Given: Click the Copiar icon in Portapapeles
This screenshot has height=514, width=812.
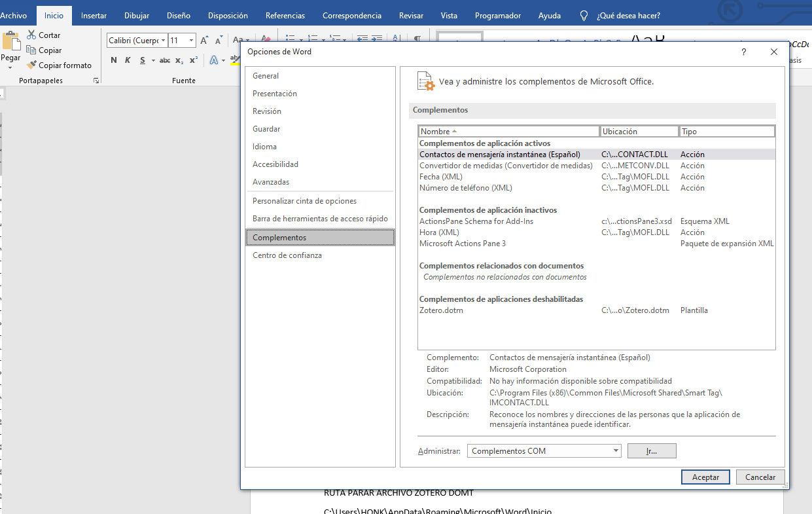Looking at the screenshot, I should (31, 50).
